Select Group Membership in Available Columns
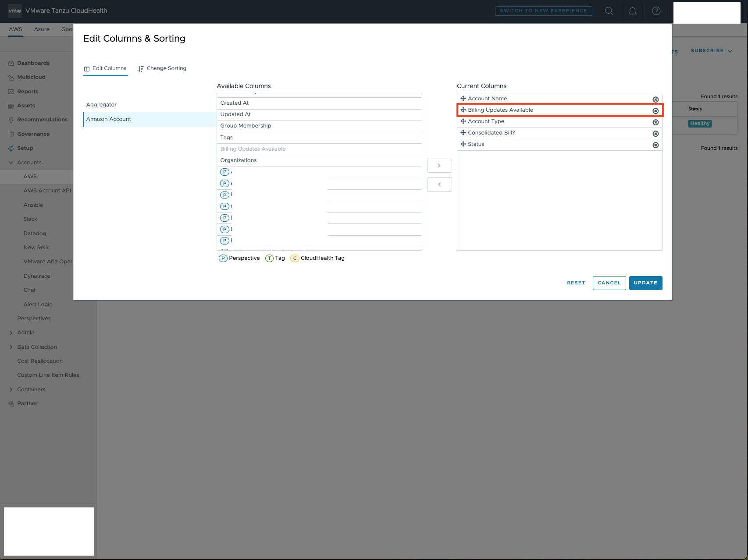The width and height of the screenshot is (748, 560). pyautogui.click(x=319, y=126)
